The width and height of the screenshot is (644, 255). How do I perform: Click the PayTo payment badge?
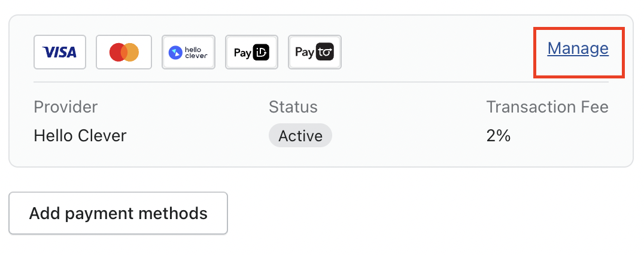(315, 53)
